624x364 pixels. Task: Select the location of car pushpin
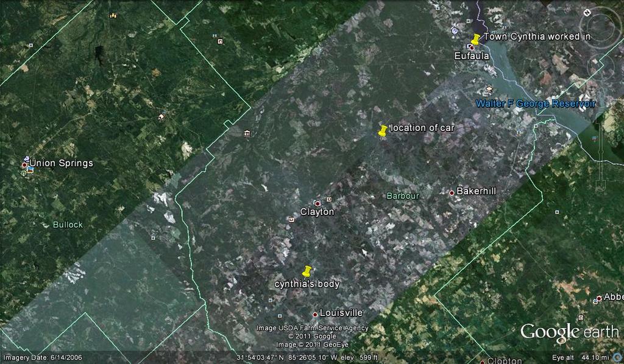383,131
